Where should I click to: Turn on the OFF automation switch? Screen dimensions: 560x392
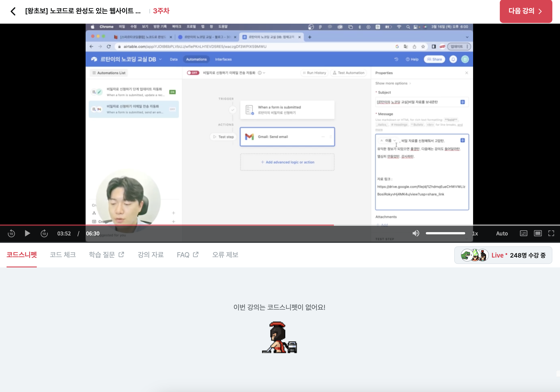point(193,73)
